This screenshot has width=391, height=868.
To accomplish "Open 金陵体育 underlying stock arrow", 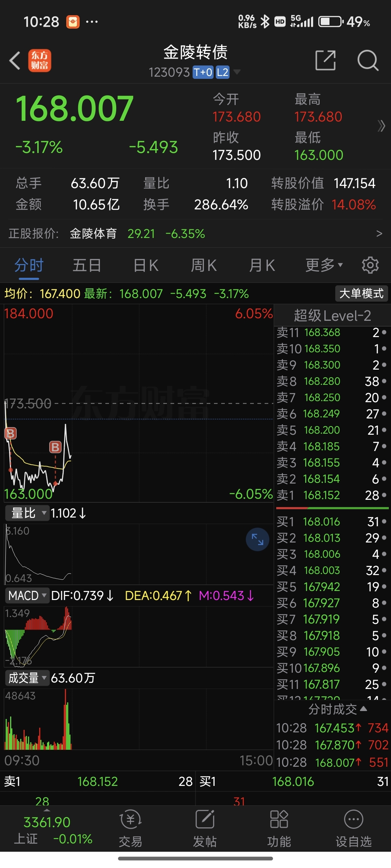I will pyautogui.click(x=379, y=234).
